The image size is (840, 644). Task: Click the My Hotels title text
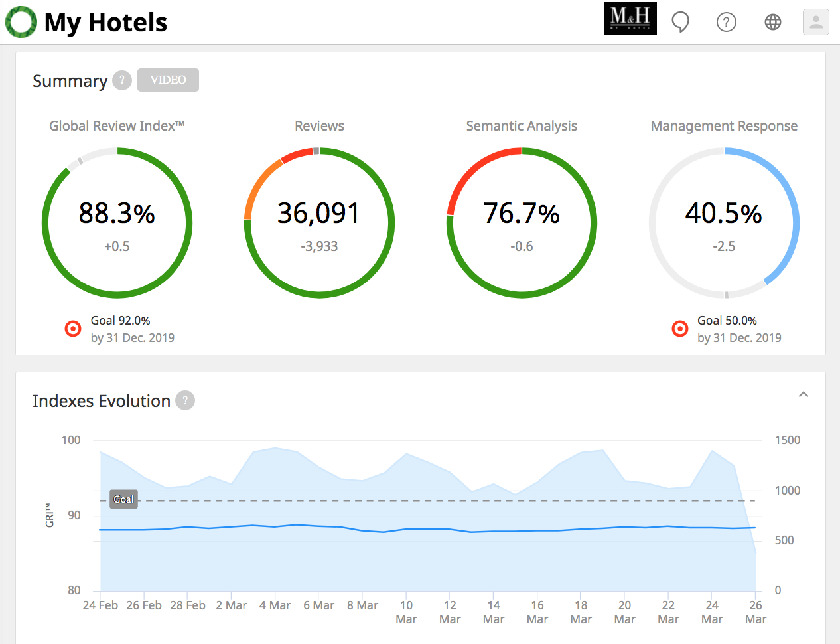click(105, 22)
